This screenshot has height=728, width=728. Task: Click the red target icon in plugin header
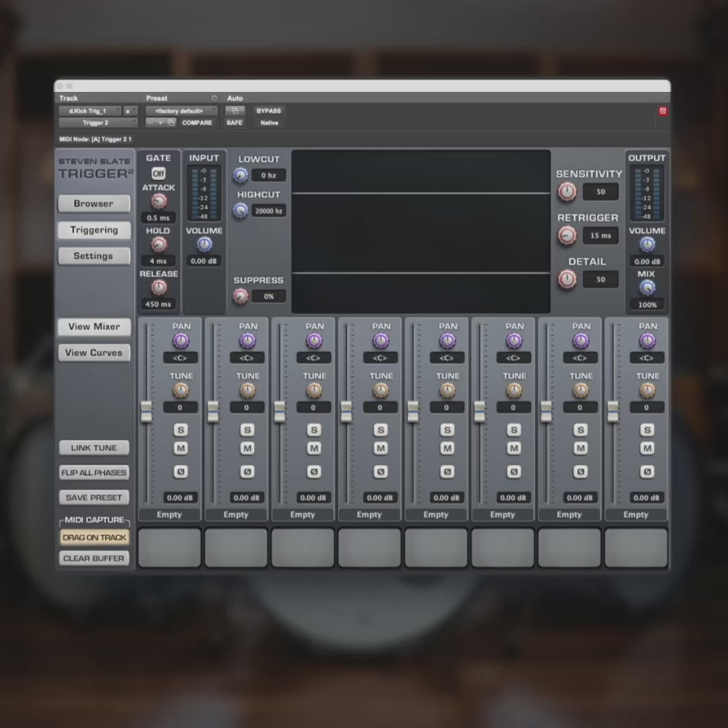(x=663, y=111)
